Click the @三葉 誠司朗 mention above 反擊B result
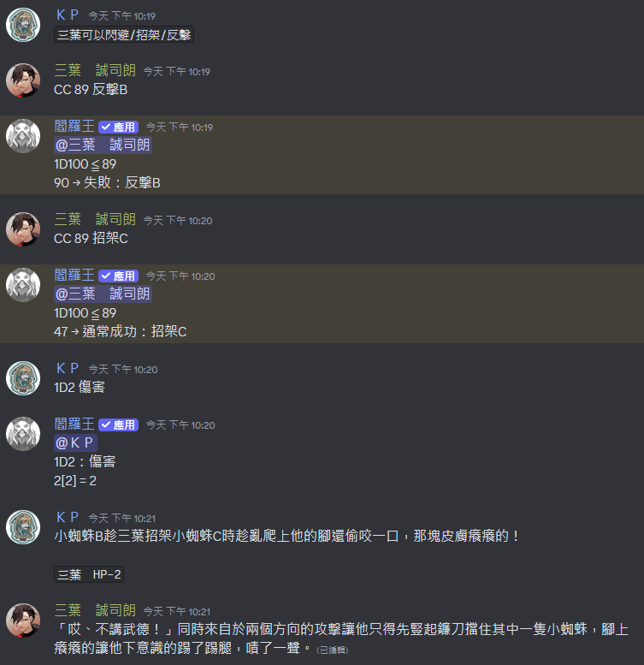 click(x=103, y=145)
